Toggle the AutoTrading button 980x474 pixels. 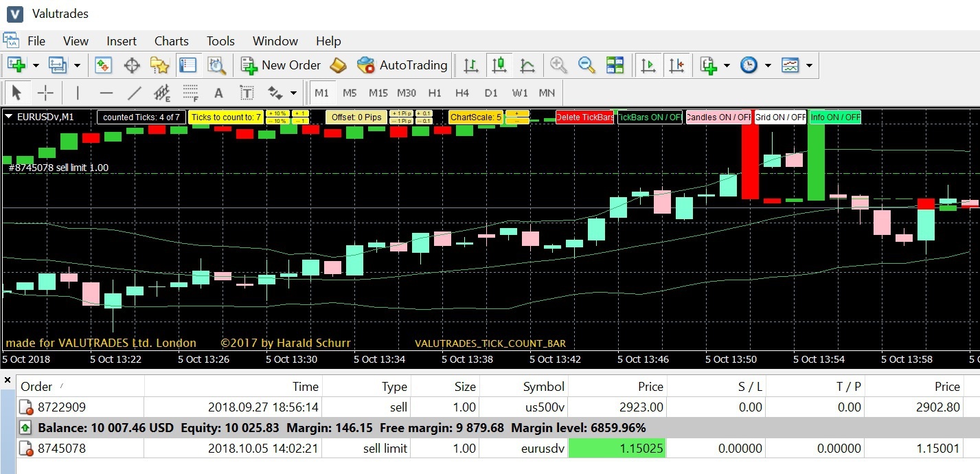click(402, 65)
